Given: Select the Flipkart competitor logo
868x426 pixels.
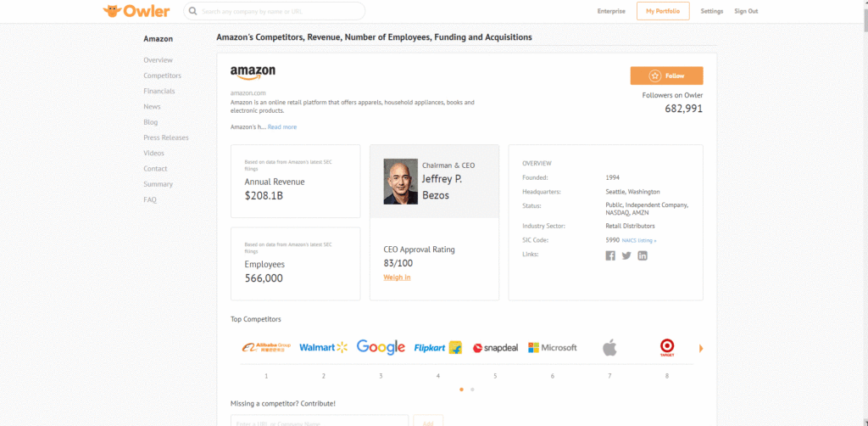Looking at the screenshot, I should [438, 347].
